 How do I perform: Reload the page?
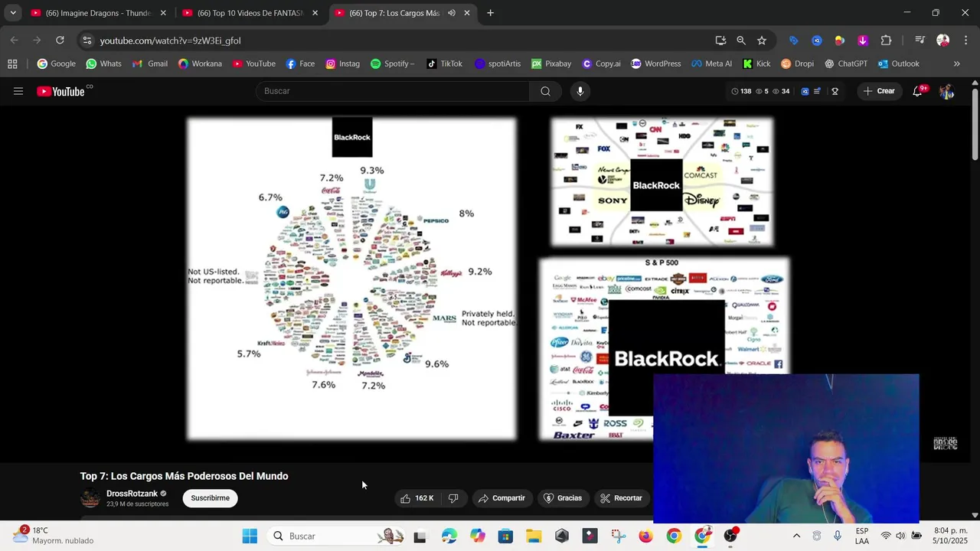tap(60, 41)
